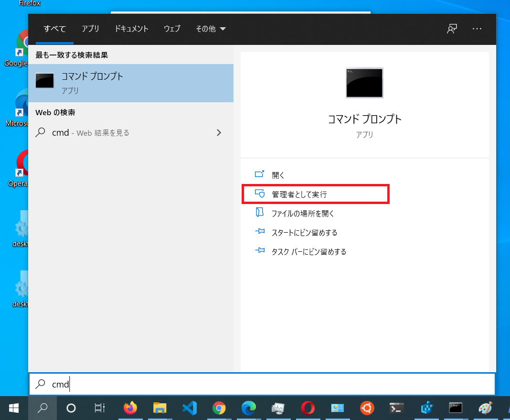This screenshot has height=420, width=510.
Task: Click the magnifier icon in search box
Action: [40, 384]
